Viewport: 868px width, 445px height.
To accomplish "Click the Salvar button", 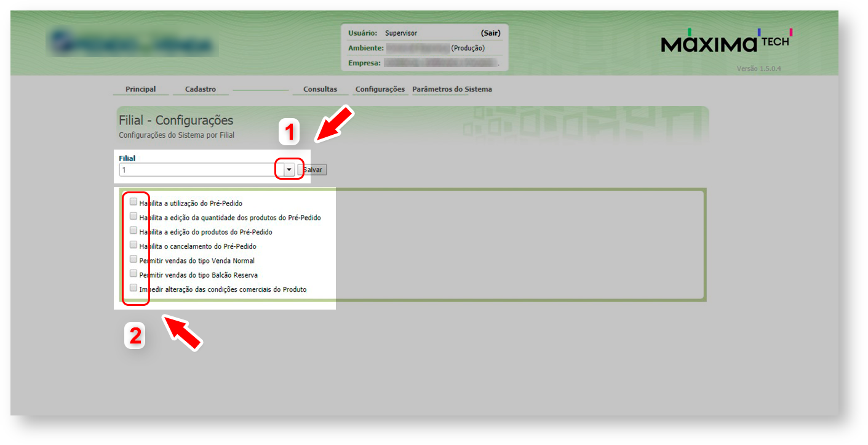I will (313, 170).
